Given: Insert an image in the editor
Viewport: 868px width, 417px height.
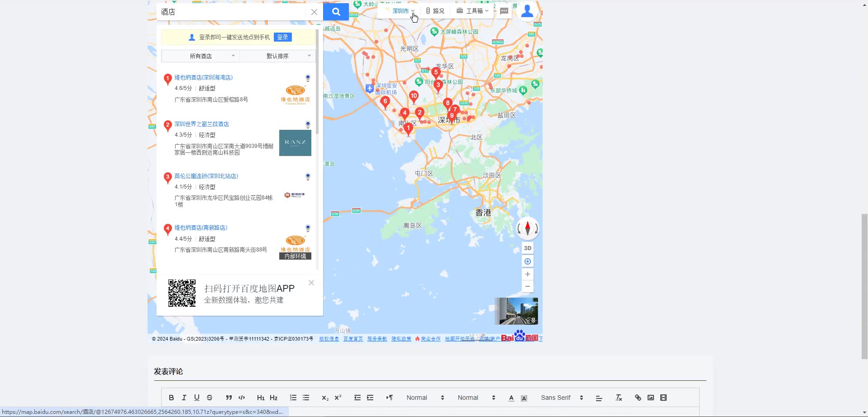Looking at the screenshot, I should coord(651,398).
